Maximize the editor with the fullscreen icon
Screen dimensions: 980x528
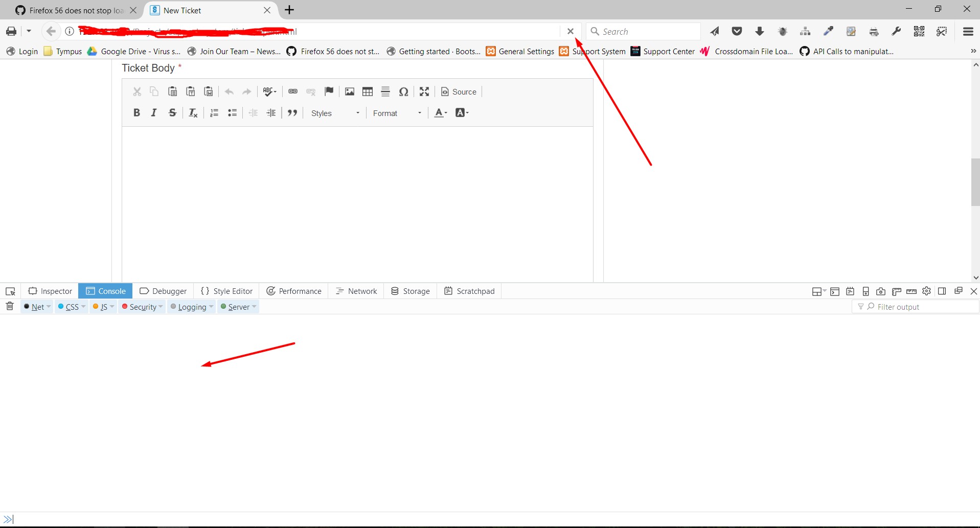(424, 91)
